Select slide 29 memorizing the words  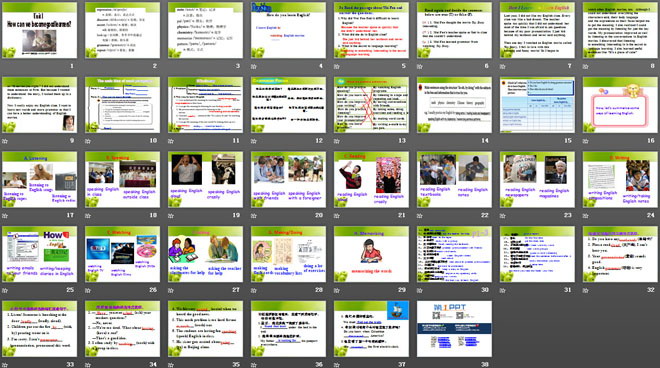pos(371,254)
